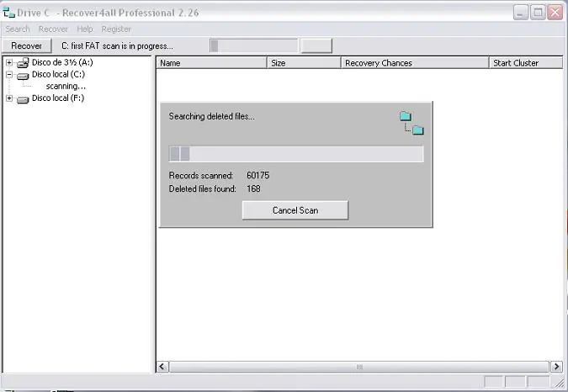Minimize the Recover4all window
Viewport: 568px width, 392px height.
pos(521,13)
